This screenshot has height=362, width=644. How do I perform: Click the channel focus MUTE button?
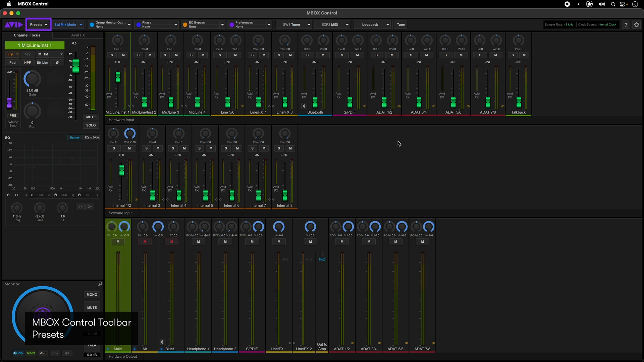(x=91, y=117)
